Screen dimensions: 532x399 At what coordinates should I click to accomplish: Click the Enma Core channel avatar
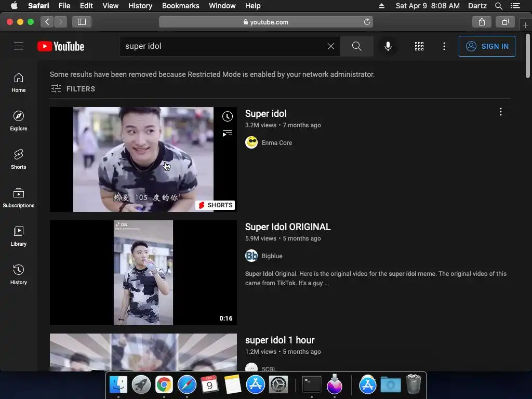coord(251,142)
